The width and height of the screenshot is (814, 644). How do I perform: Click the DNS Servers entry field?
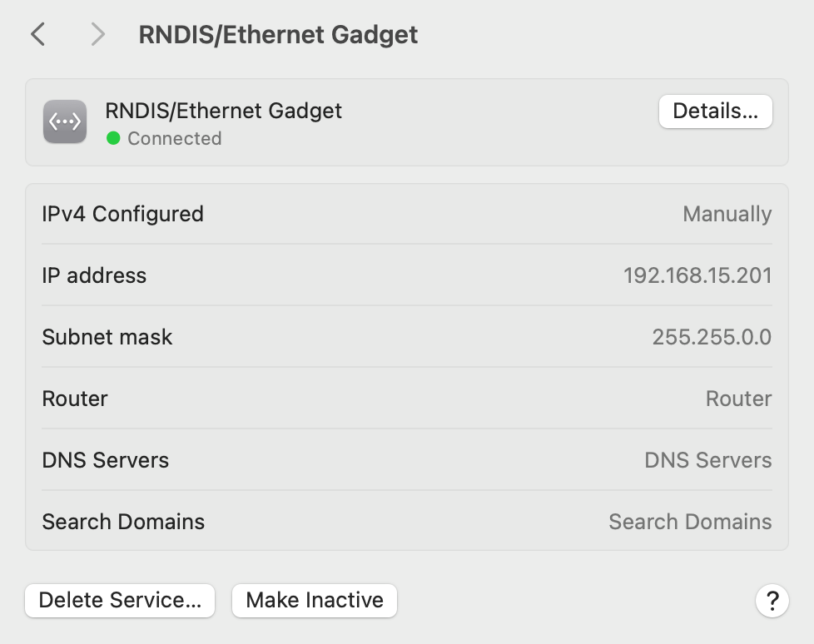pyautogui.click(x=707, y=460)
